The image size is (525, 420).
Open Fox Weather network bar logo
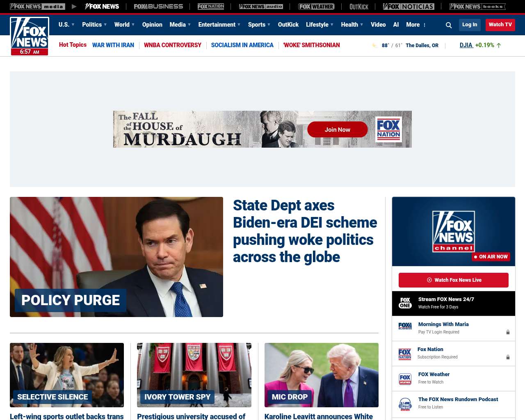click(316, 7)
